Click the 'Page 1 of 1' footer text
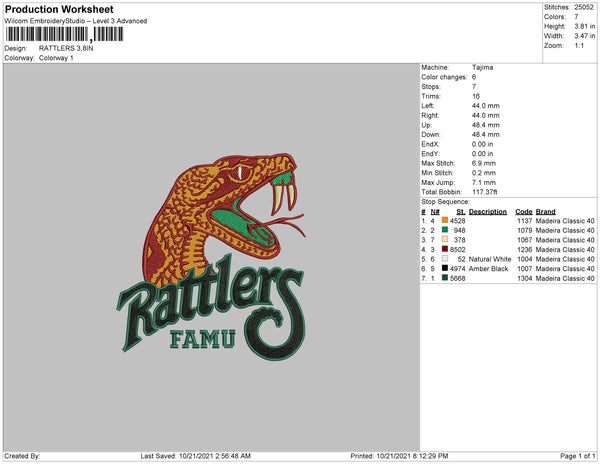The height and width of the screenshot is (464, 600). point(577,456)
